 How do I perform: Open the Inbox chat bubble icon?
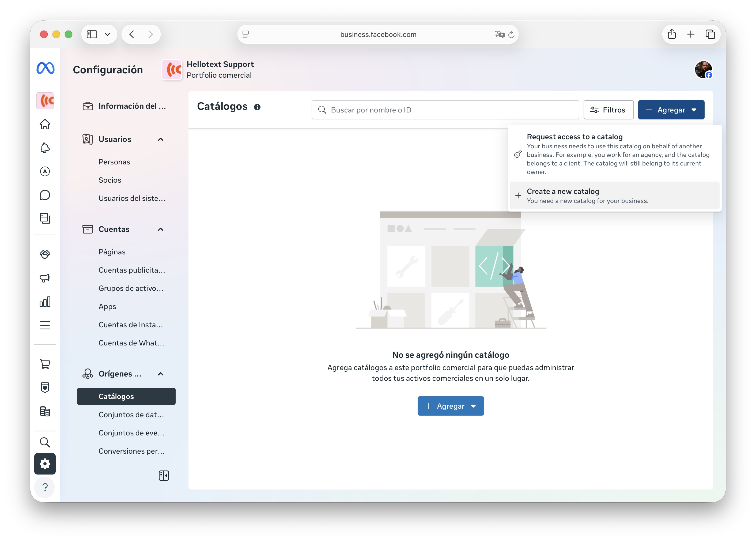(45, 195)
